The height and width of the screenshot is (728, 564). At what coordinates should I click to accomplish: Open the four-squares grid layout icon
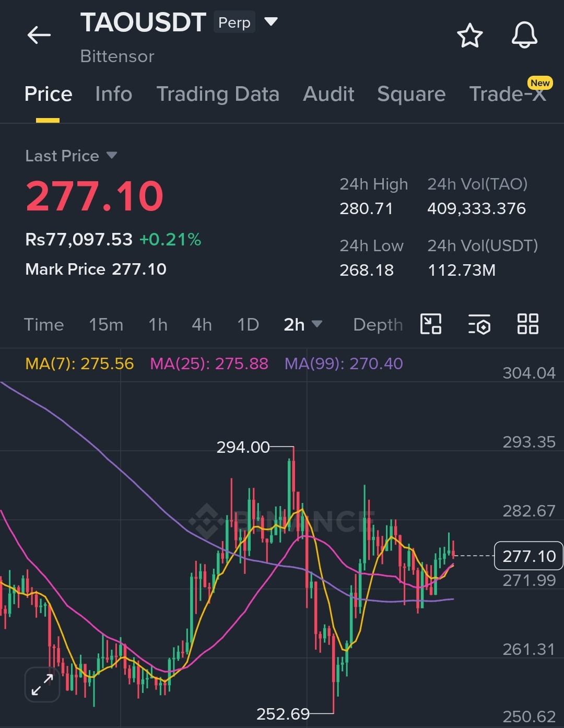527,324
